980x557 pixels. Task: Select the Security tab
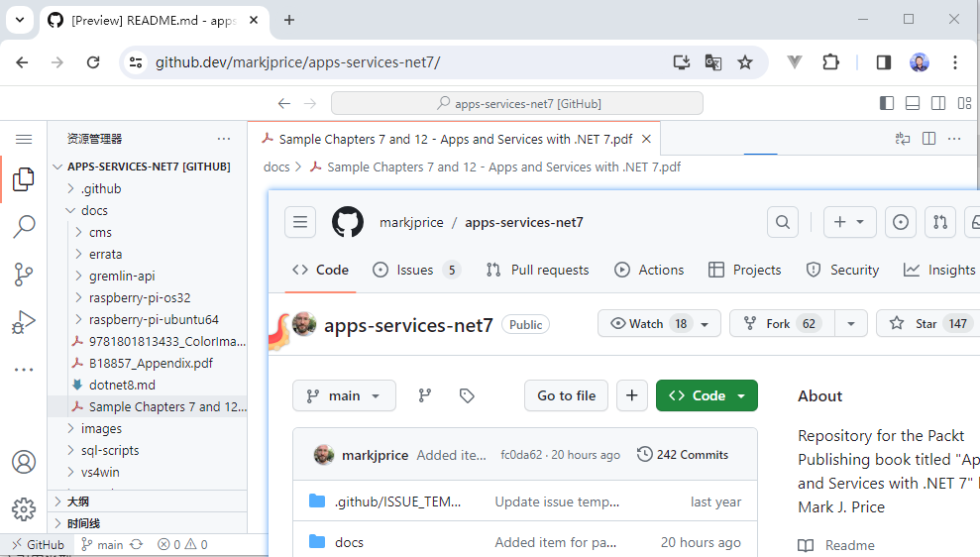point(842,270)
